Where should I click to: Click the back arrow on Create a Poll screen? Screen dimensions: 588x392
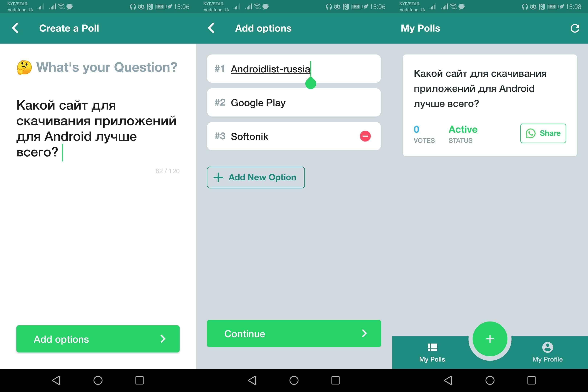(x=15, y=28)
